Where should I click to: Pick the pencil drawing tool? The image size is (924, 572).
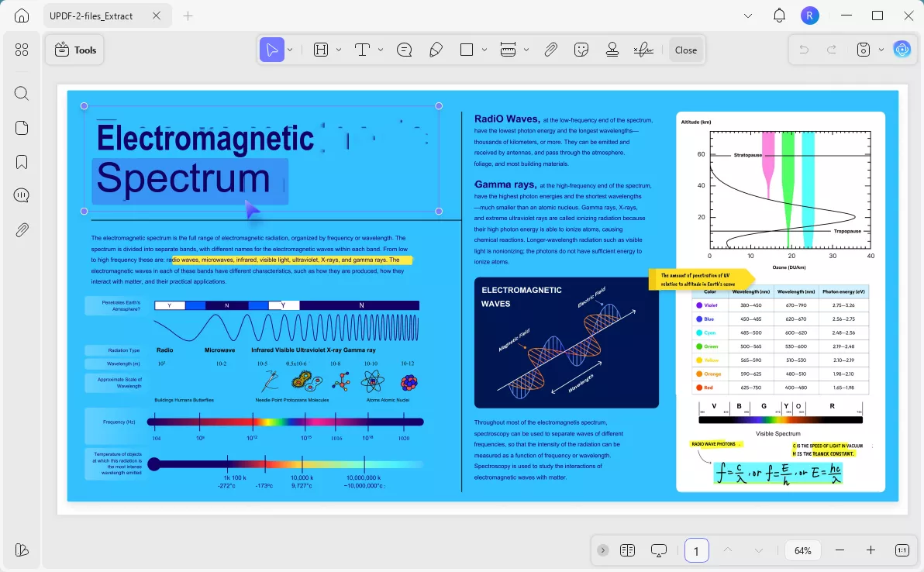(x=436, y=50)
